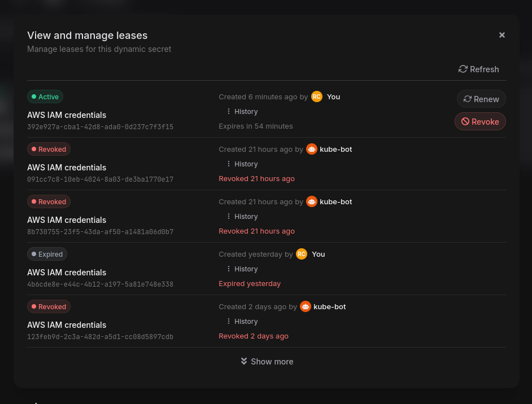Select lease ID 392e927a-cba1-42d8-ada0-0d237c7f3f15
The height and width of the screenshot is (404, 532).
[x=100, y=126]
